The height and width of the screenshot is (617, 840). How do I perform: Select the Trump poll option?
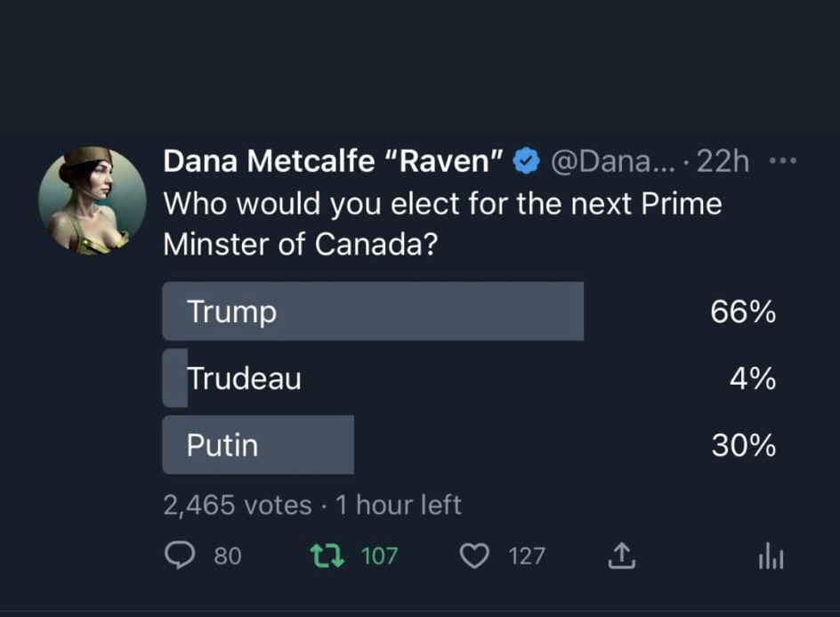pyautogui.click(x=469, y=312)
